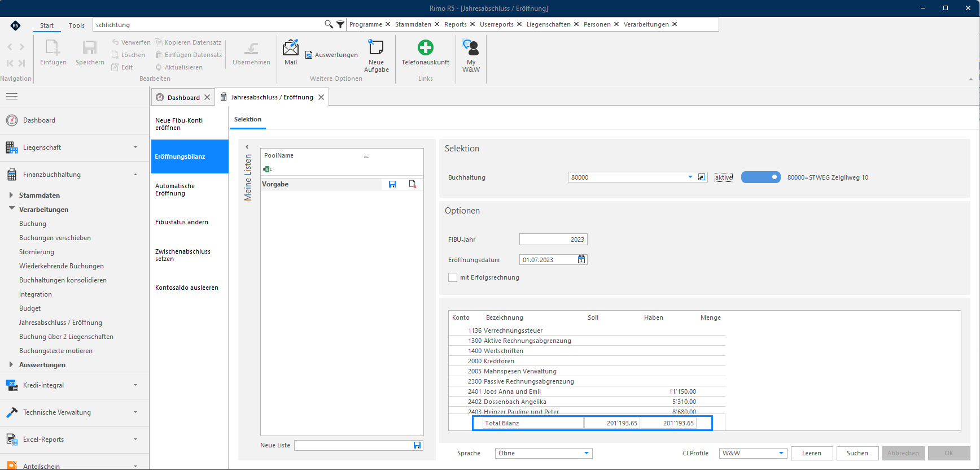Click the Leeren button

point(812,453)
